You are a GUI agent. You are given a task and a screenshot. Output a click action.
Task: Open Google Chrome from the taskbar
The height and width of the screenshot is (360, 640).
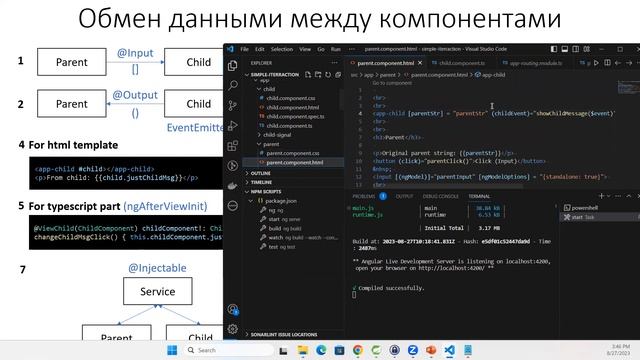[x=358, y=350]
